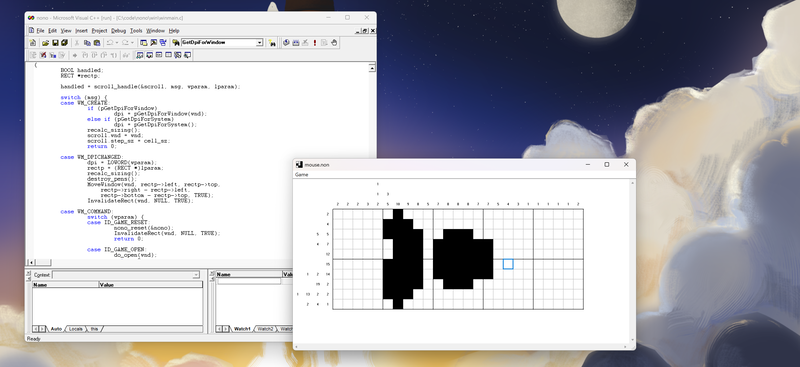
Task: Expand the GetDpiForWindow find combo box
Action: coord(259,43)
